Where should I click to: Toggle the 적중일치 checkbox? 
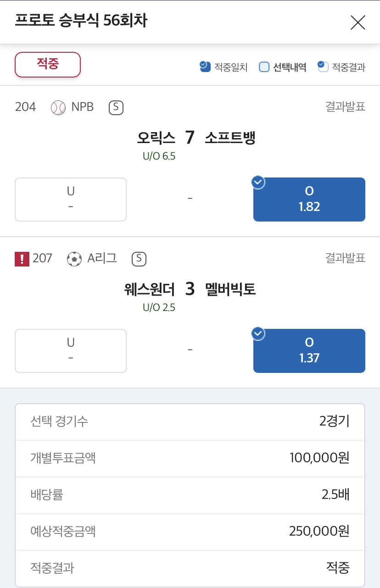click(x=205, y=67)
